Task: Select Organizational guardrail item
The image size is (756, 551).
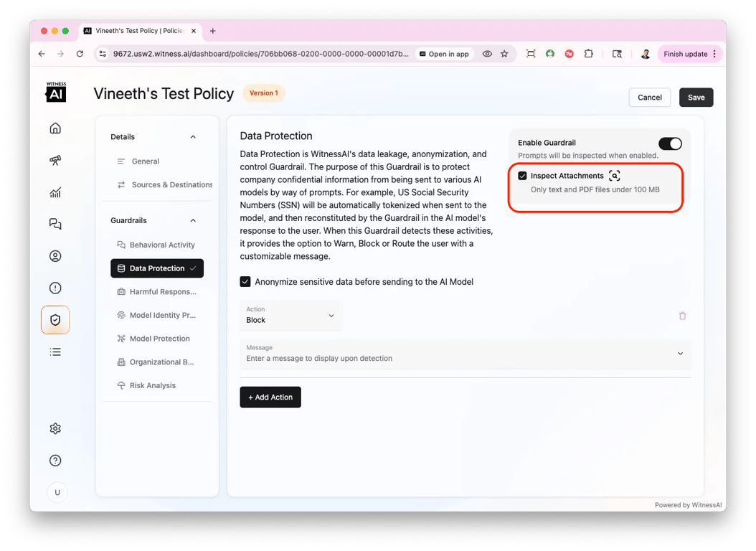Action: coord(157,362)
